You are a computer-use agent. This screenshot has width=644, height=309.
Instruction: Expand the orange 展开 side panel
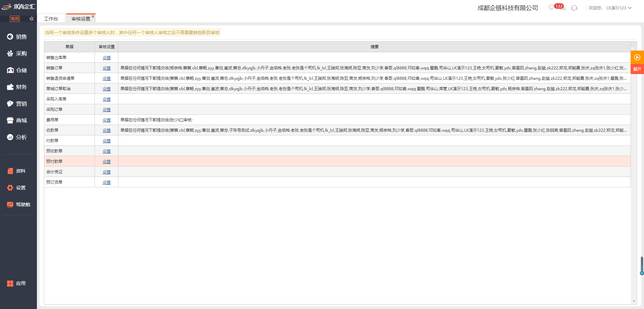tap(637, 69)
